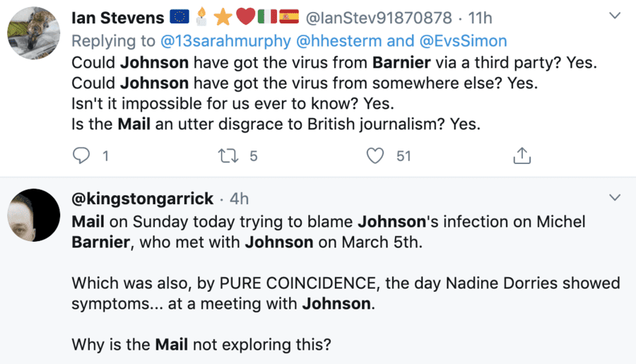Click the Ian Stevens display name
This screenshot has height=364, width=636.
coord(117,17)
